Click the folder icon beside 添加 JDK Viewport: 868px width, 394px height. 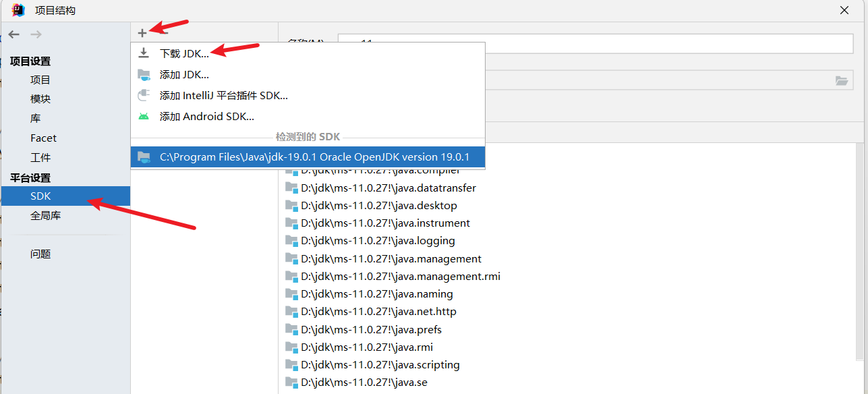pyautogui.click(x=144, y=74)
